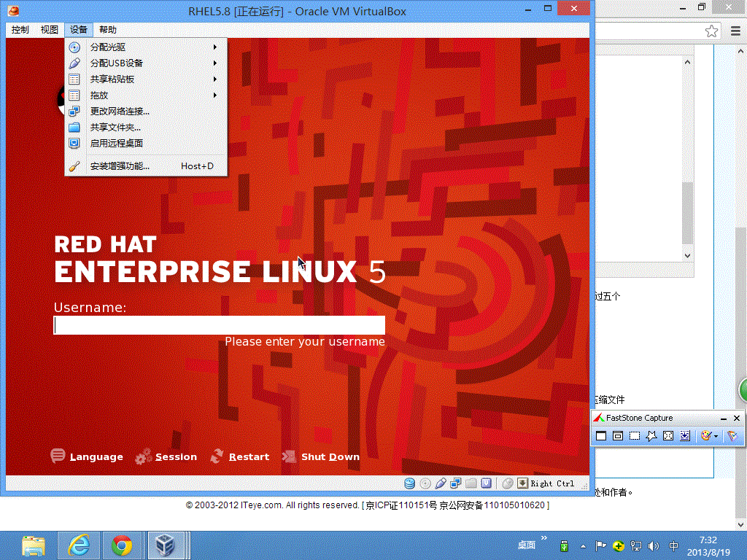Capture active window in FastStone Capture
The width and height of the screenshot is (747, 560).
(601, 436)
